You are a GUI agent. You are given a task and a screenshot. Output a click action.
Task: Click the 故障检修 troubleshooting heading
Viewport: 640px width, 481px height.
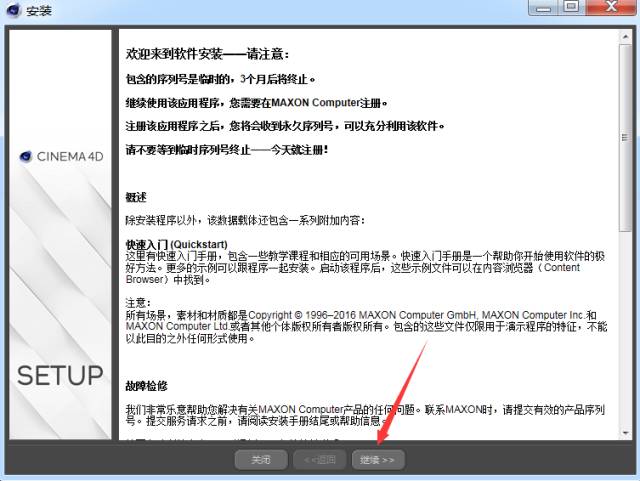(x=146, y=385)
